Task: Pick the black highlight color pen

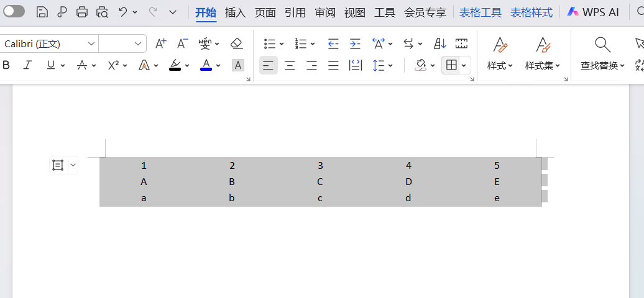Action: tap(175, 65)
